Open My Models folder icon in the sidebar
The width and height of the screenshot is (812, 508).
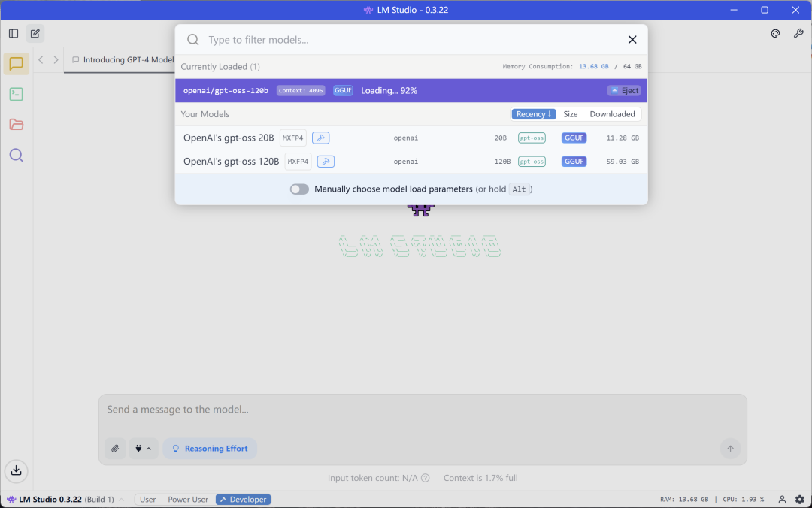pos(16,124)
